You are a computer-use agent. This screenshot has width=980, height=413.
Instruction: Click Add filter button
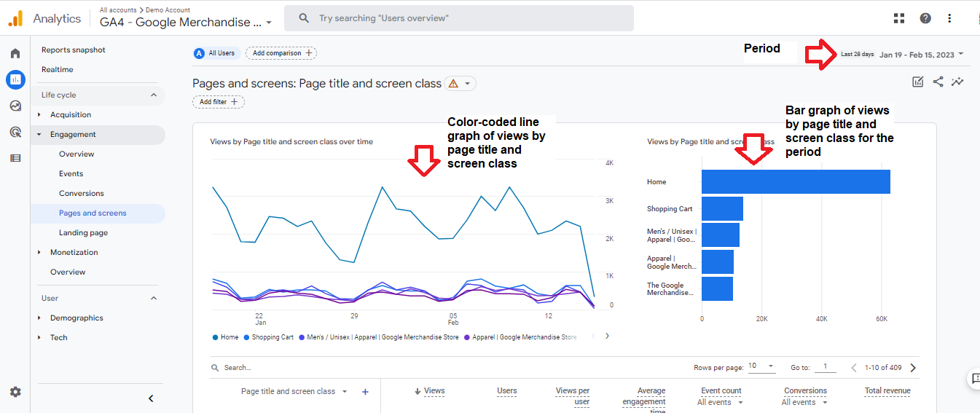click(x=219, y=102)
